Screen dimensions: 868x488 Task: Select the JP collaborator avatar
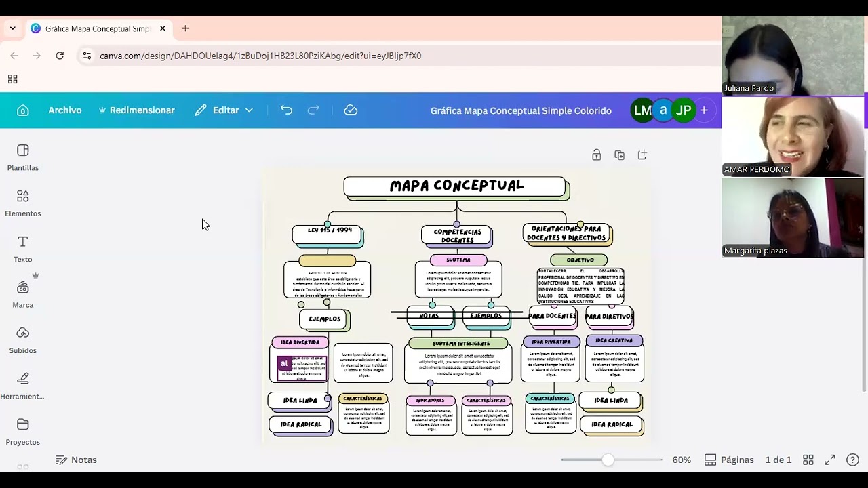coord(684,110)
